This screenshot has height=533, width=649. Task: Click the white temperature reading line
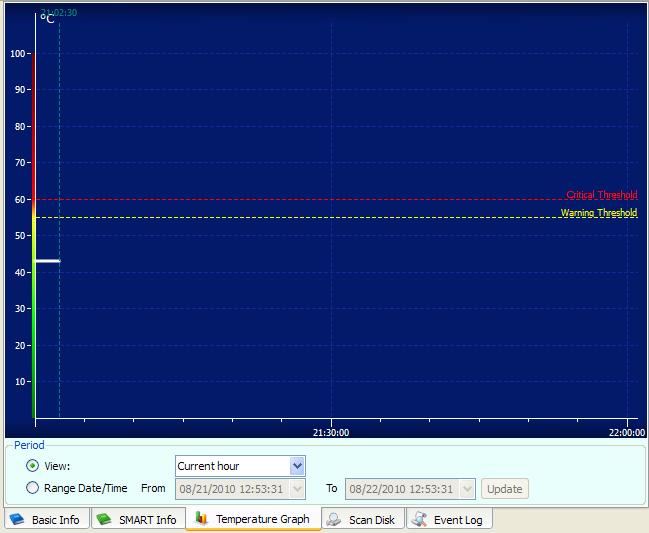pos(48,261)
